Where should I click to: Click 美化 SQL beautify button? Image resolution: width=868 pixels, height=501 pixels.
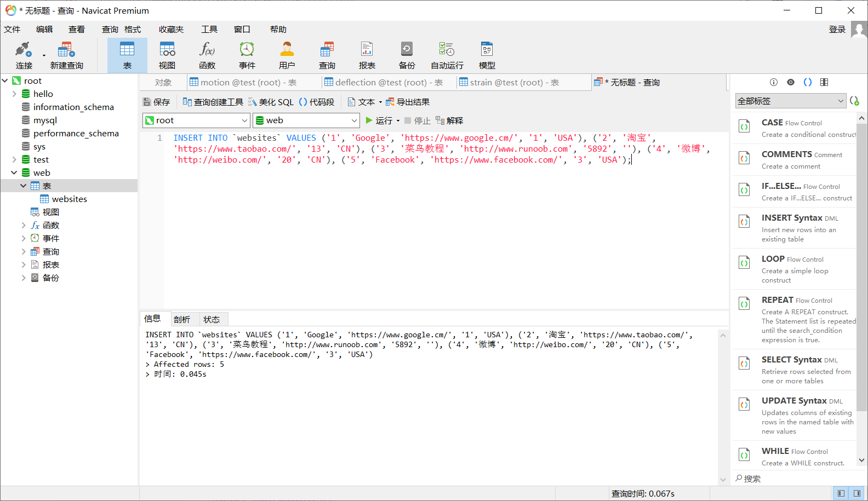(271, 102)
